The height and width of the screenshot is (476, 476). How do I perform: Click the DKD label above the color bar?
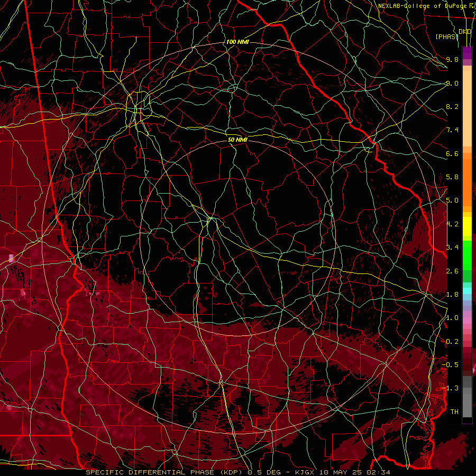point(465,32)
